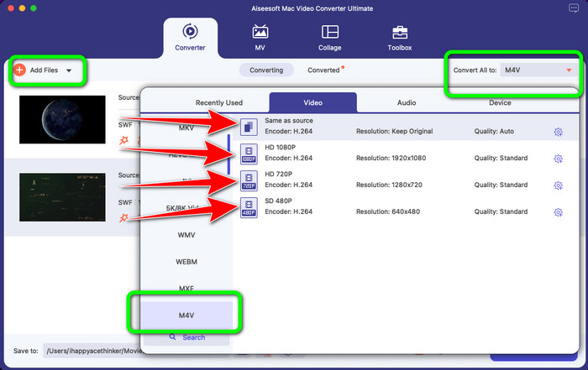Click the Search format field
The height and width of the screenshot is (370, 588).
click(x=186, y=337)
